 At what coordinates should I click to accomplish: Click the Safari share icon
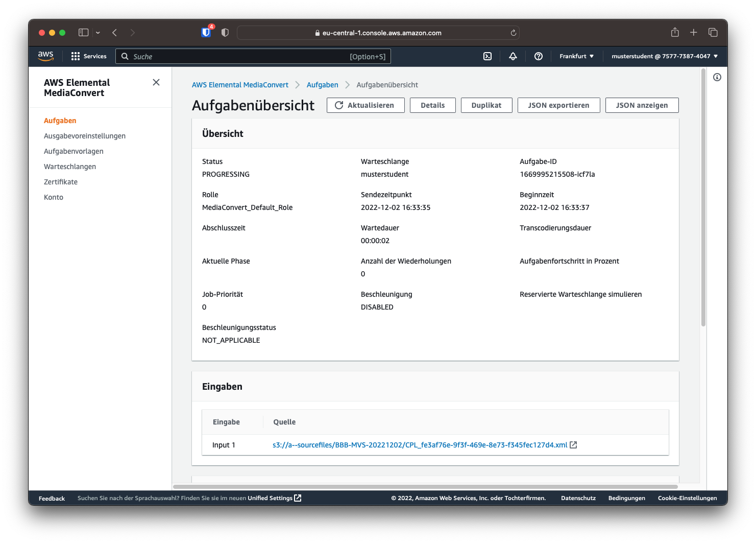675,32
